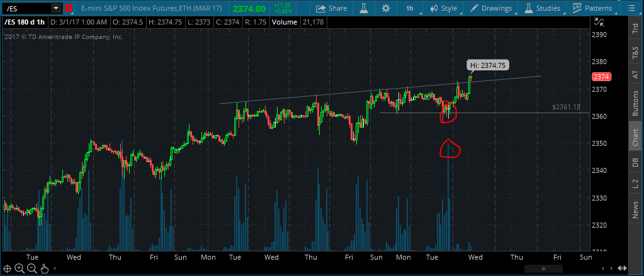Select the pan hand tool
This screenshot has width=644, height=276.
click(x=44, y=269)
